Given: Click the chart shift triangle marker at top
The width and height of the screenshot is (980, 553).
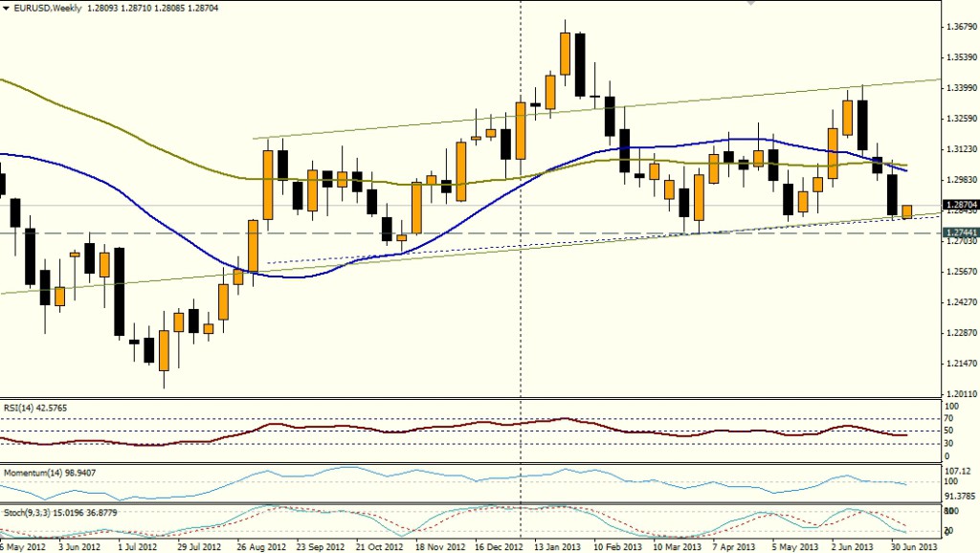Looking at the screenshot, I should (750, 3).
